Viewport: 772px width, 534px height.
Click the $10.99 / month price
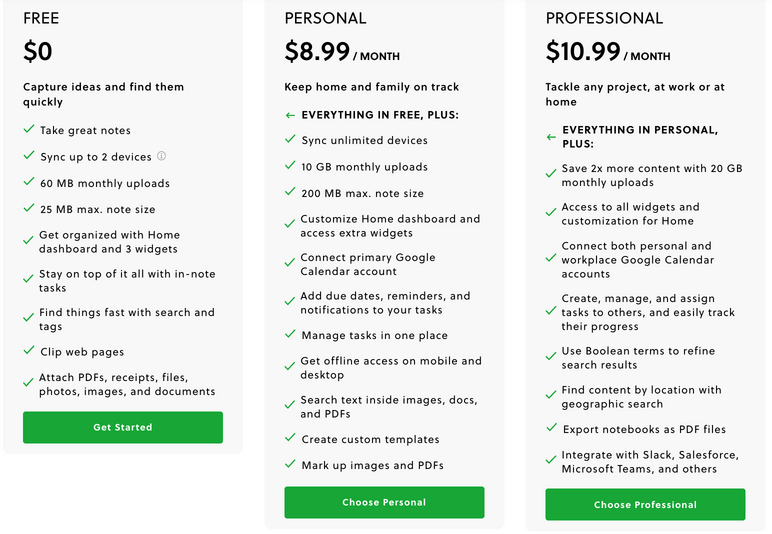pos(608,52)
